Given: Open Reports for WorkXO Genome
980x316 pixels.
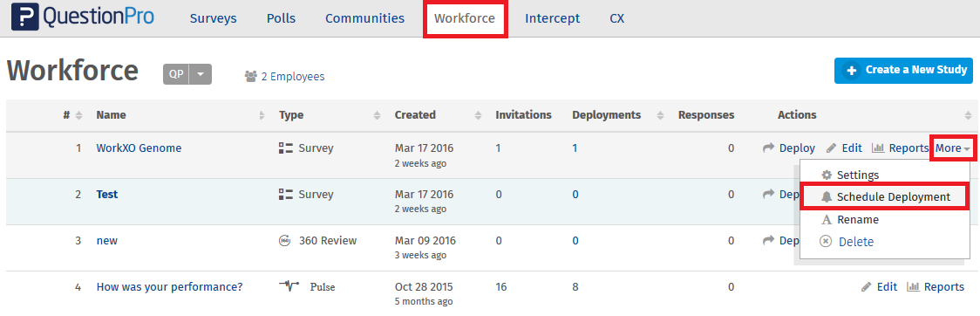Looking at the screenshot, I should (909, 148).
